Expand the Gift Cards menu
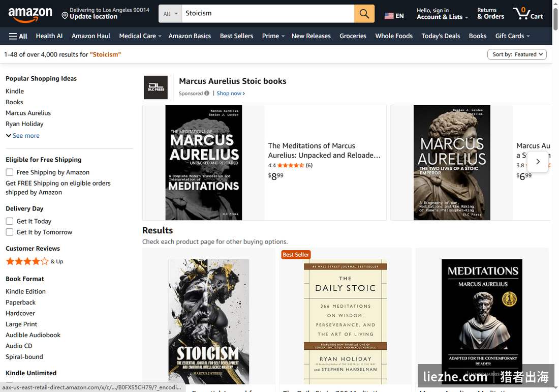Viewport: 559px width, 392px height. coord(512,36)
